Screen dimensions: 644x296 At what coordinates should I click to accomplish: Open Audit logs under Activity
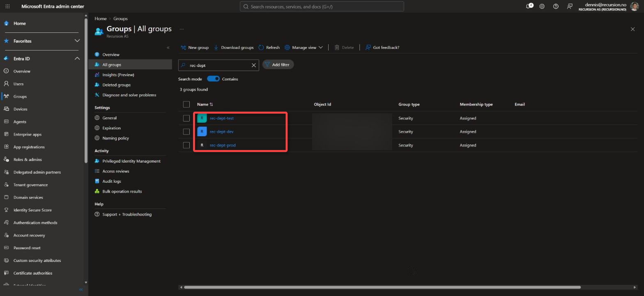click(111, 181)
